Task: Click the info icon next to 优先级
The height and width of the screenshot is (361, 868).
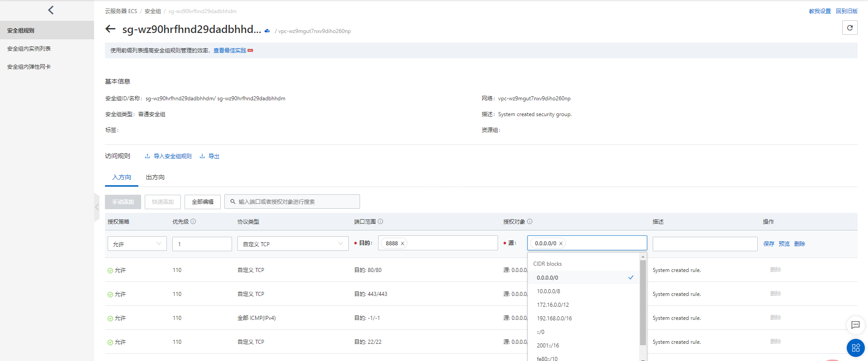Action: [193, 221]
